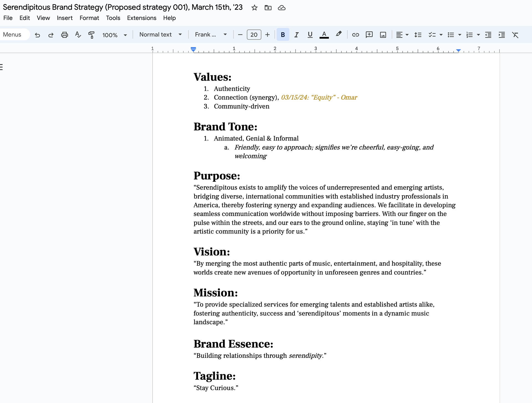Toggle underline formatting
This screenshot has width=532, height=403.
pyautogui.click(x=310, y=35)
